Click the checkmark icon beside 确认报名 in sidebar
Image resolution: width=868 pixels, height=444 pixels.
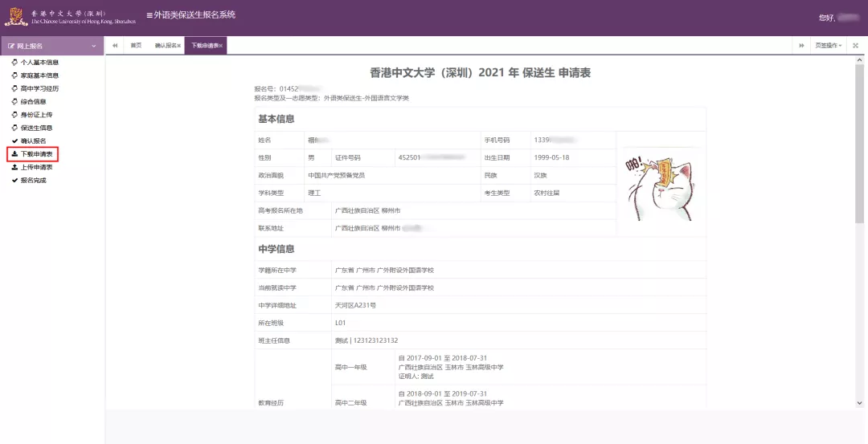click(14, 141)
